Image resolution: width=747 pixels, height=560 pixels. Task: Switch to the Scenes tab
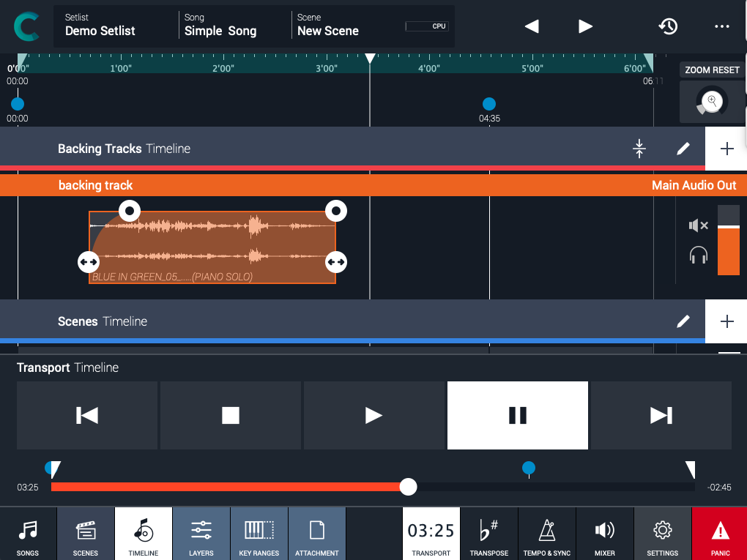[86, 533]
